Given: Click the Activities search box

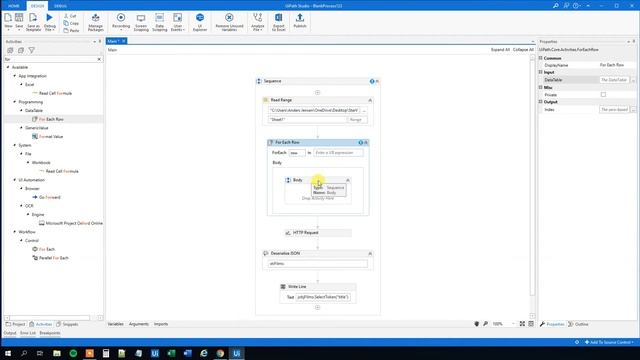Looking at the screenshot, I should tap(50, 59).
